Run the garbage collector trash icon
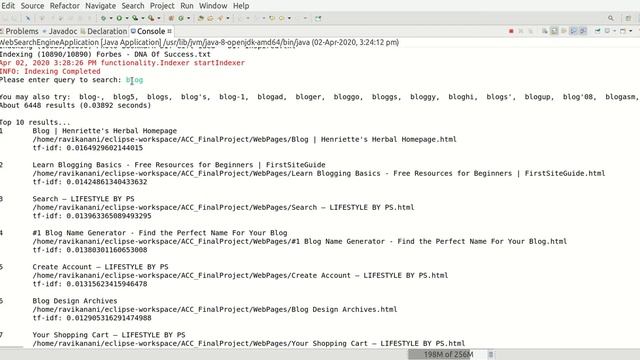The width and height of the screenshot is (640, 360). [x=491, y=354]
